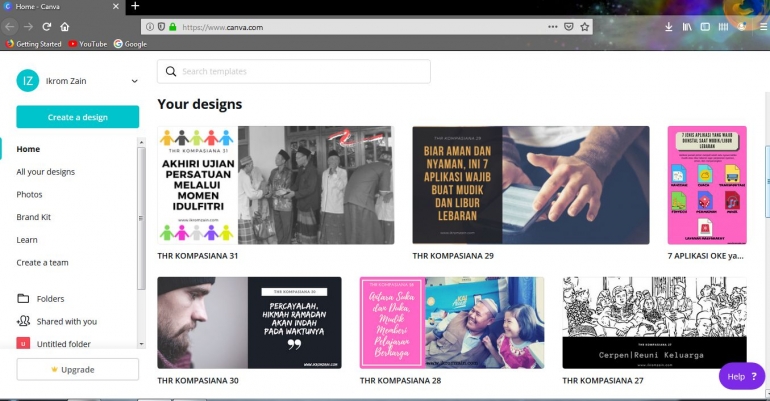Bookmark this page with star icon

(x=584, y=27)
